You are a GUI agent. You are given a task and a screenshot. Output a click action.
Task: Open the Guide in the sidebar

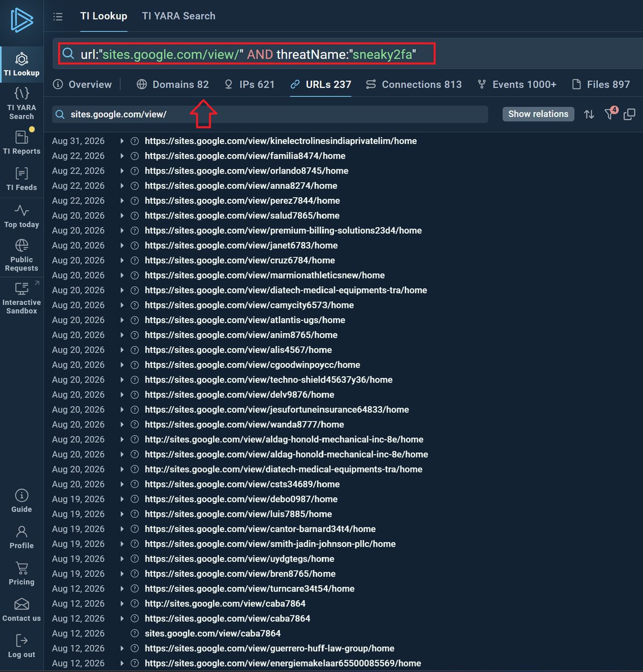click(21, 501)
